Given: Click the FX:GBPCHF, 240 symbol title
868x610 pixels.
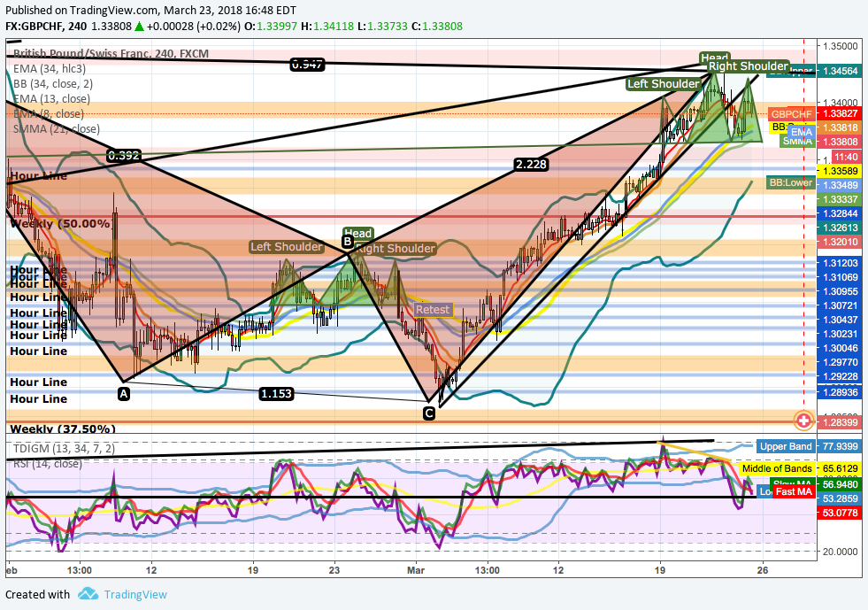Looking at the screenshot, I should click(x=47, y=26).
